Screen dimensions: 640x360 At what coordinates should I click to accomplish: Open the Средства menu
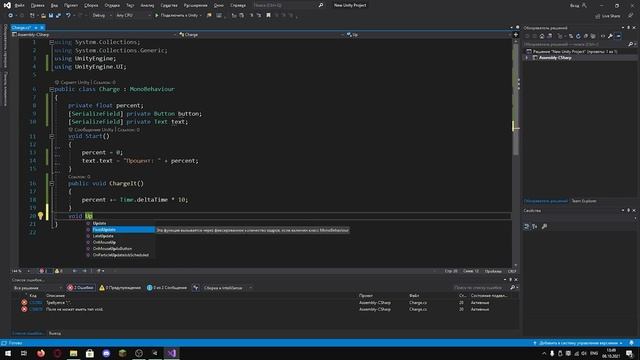pos(169,5)
